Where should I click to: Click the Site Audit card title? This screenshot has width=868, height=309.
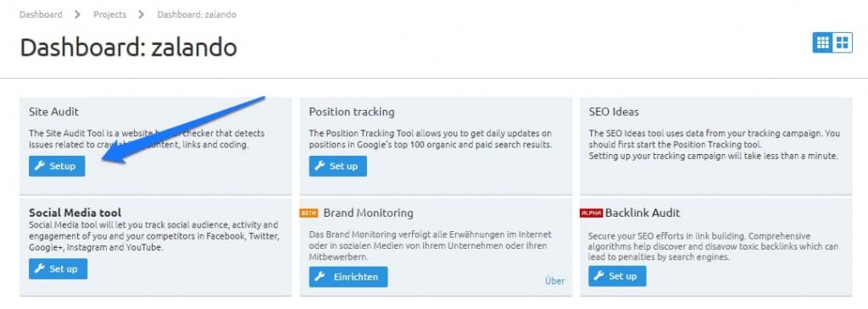pos(53,112)
